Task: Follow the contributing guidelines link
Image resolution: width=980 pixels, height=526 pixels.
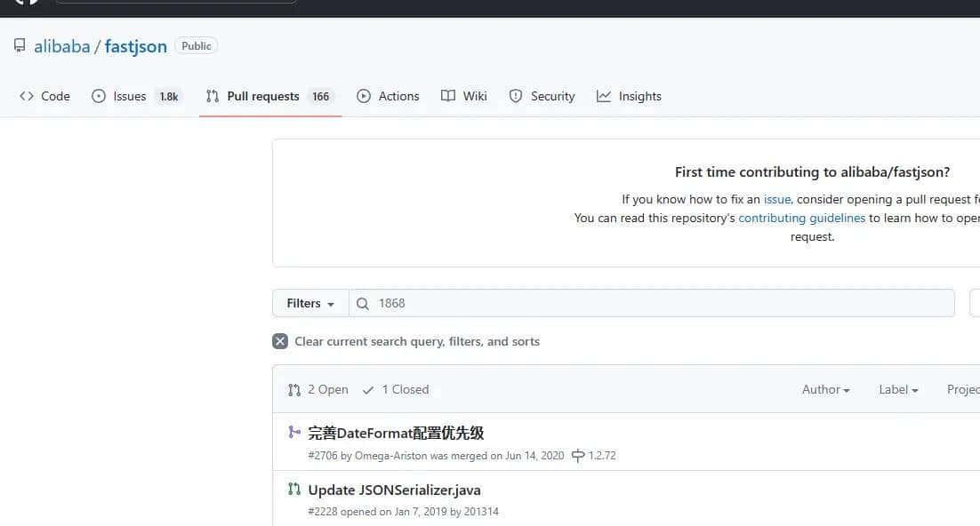Action: (801, 218)
